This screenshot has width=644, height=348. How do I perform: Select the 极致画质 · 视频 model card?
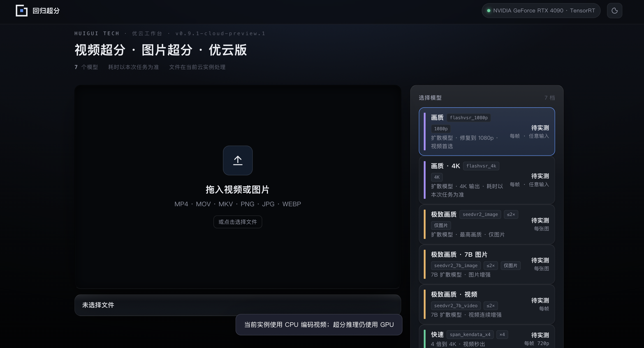[x=487, y=304]
